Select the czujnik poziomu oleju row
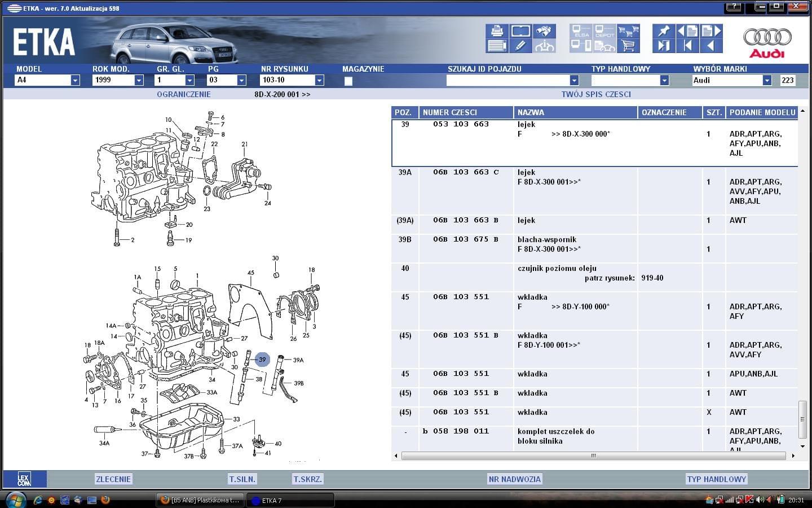This screenshot has width=812, height=508. [595, 277]
